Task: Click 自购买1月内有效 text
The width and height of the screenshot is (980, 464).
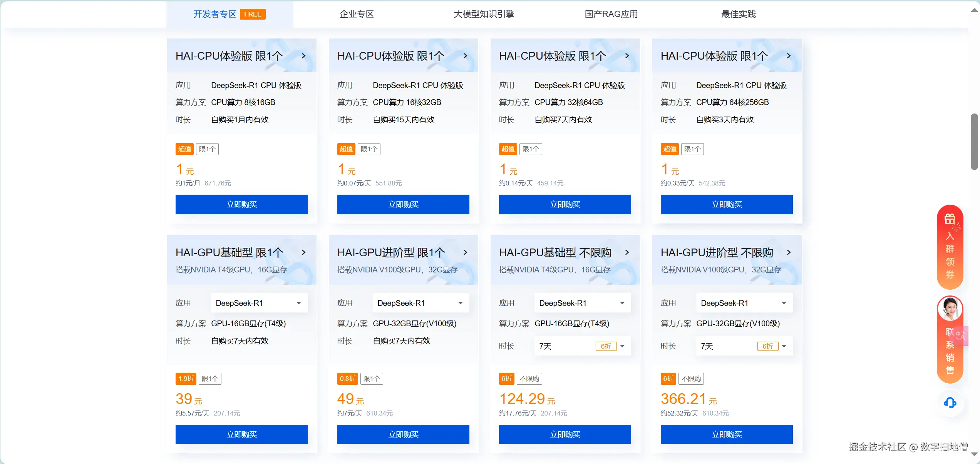Action: point(240,120)
